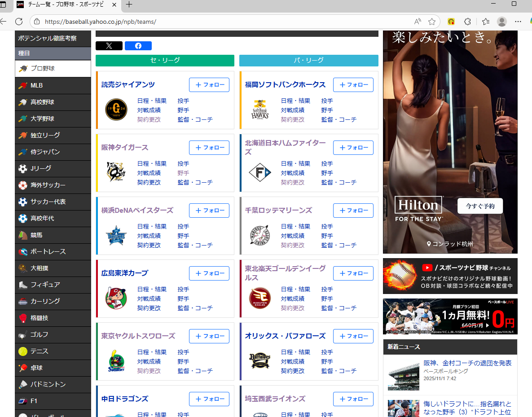Click the Hanshin Tigers team logo

pyautogui.click(x=116, y=173)
